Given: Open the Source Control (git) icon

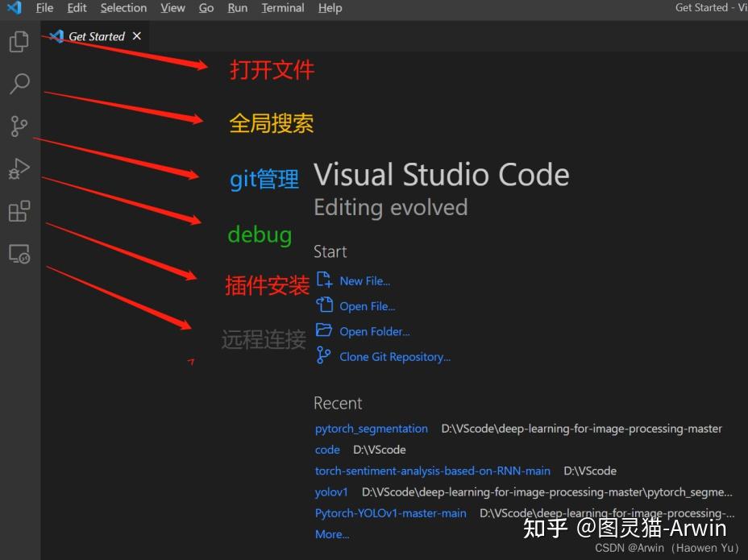Looking at the screenshot, I should point(19,126).
